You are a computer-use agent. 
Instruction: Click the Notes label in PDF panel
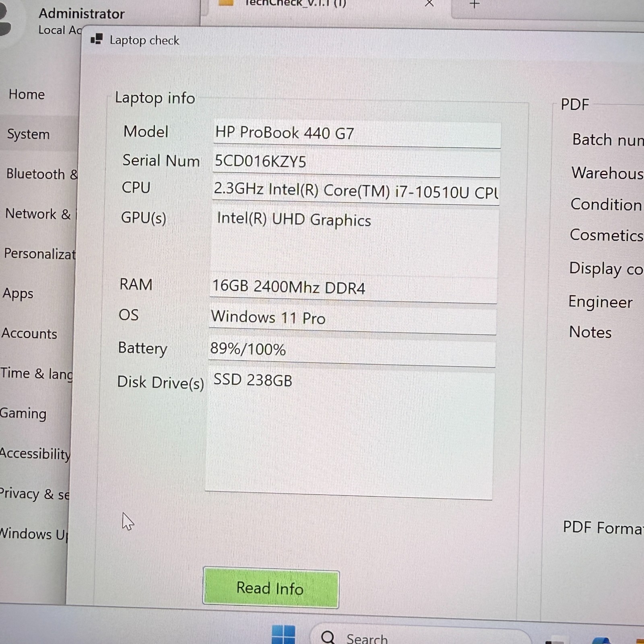[x=590, y=332]
